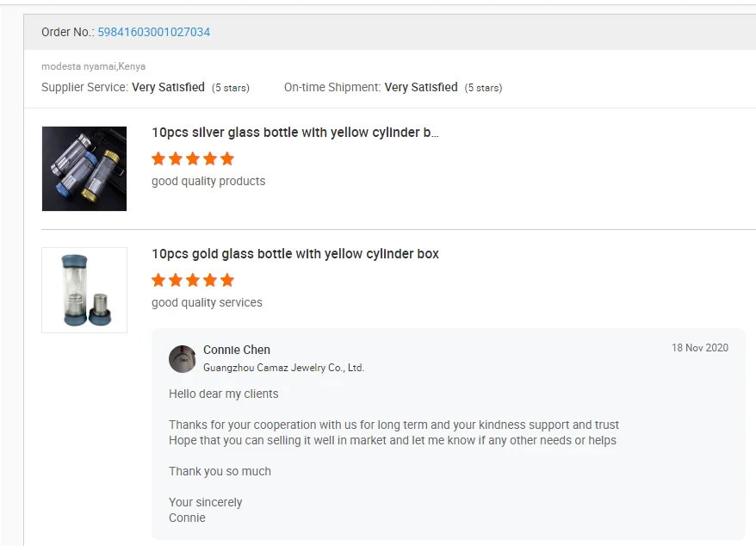Open the 10pcs silver glass bottle title
The width and height of the screenshot is (756, 546).
pyautogui.click(x=294, y=133)
